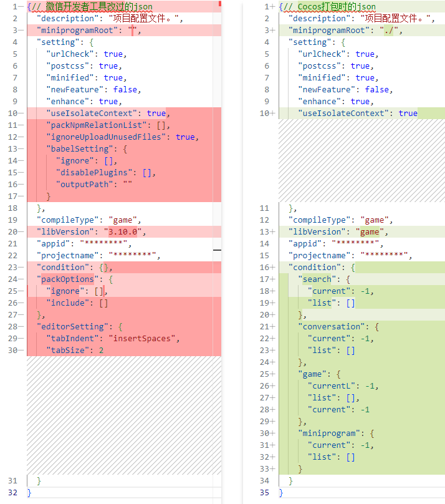The height and width of the screenshot is (504, 445).
Task: Click the editorSetting key
Action: click(x=72, y=327)
